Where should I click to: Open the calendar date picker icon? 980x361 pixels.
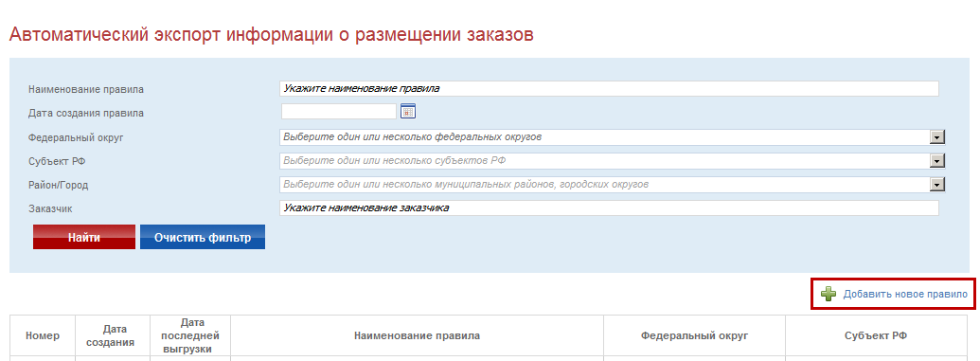(408, 112)
